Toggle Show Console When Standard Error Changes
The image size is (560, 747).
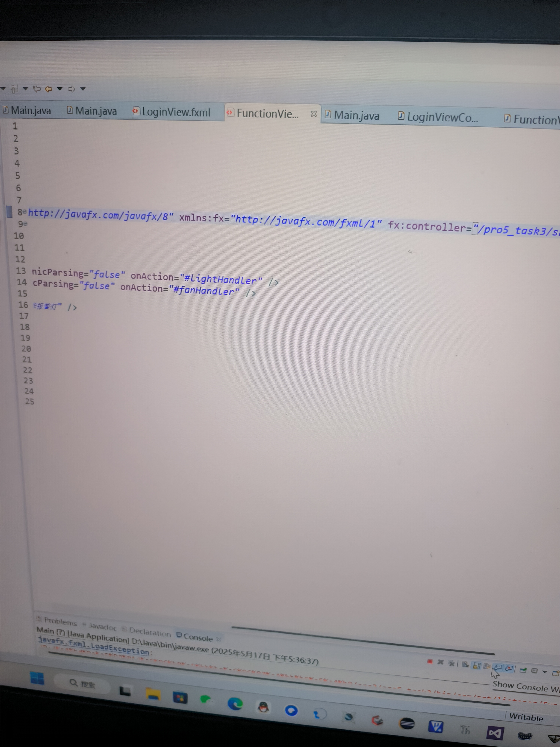509,668
